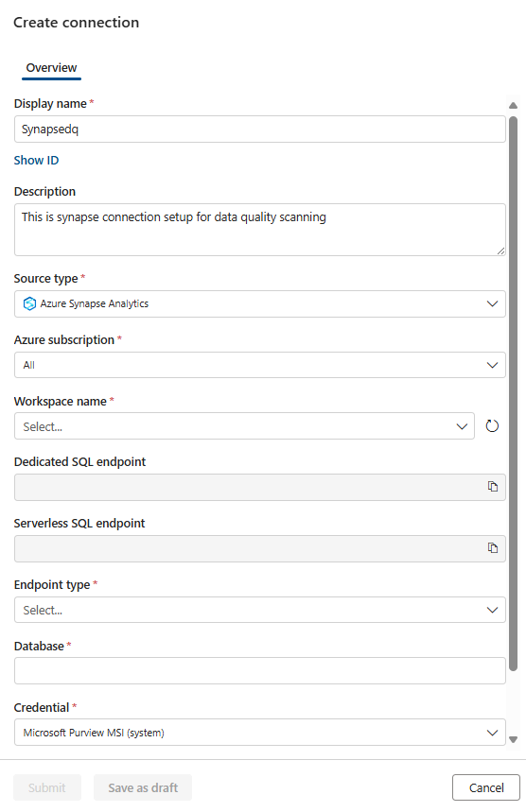Copy the Serverless SQL endpoint value

(492, 548)
